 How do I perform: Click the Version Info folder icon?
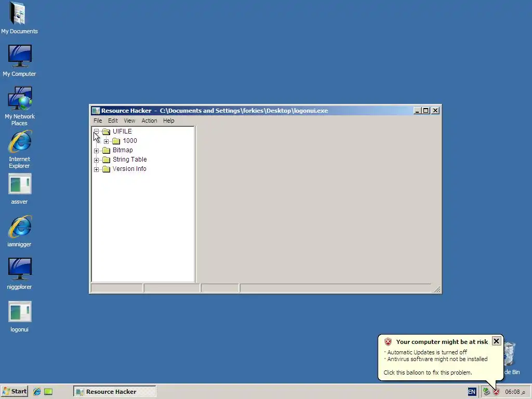[106, 169]
